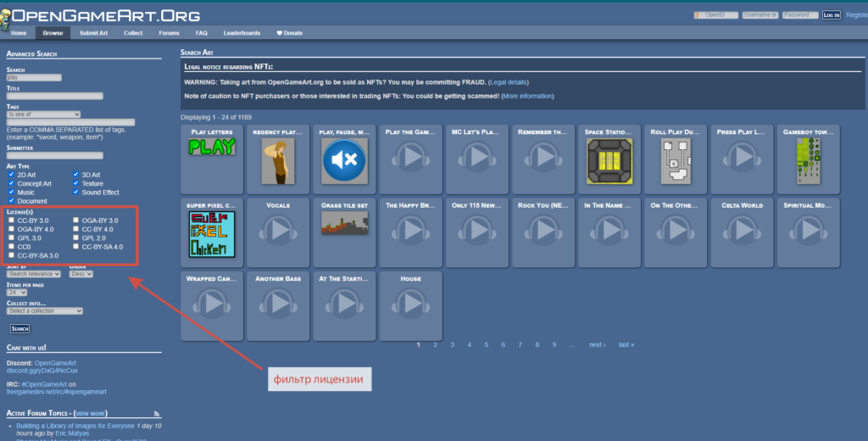Enable the CC-BY 3.0 license filter

pos(11,220)
